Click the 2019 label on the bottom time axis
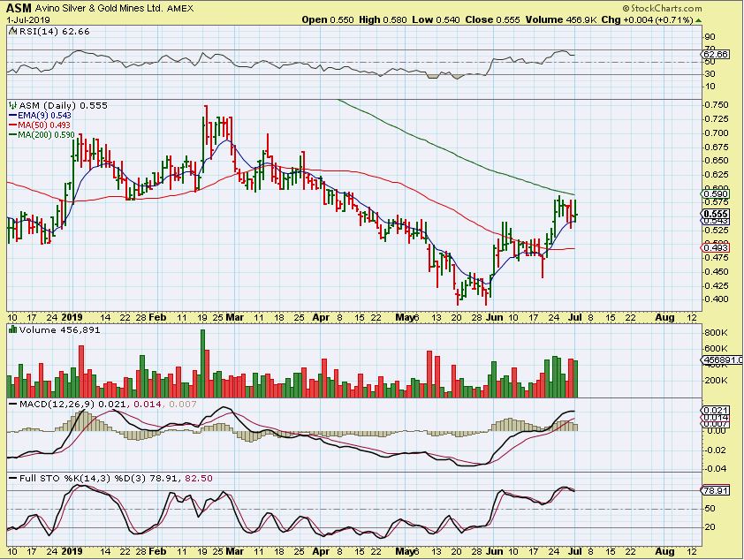Viewport: 744px width, 560px height. 72,551
